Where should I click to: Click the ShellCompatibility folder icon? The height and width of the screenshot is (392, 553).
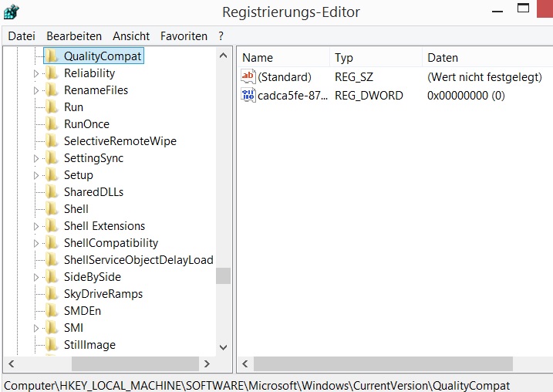tap(52, 243)
